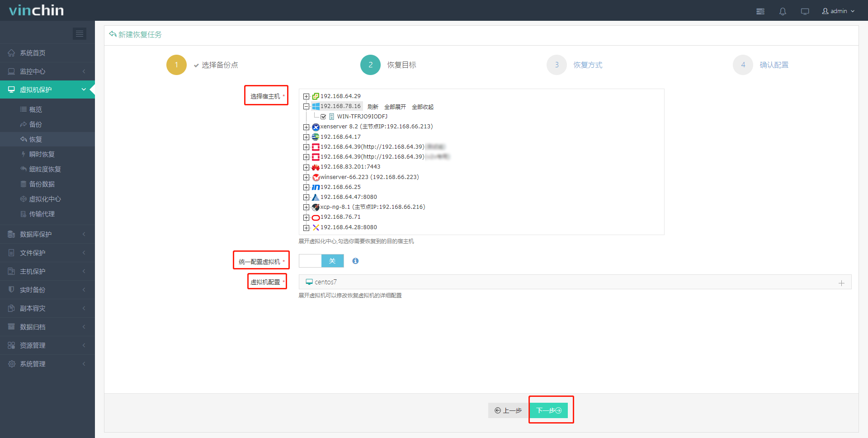Select the xcp-ng-8.1 platform icon
Image resolution: width=868 pixels, height=438 pixels.
tap(316, 207)
